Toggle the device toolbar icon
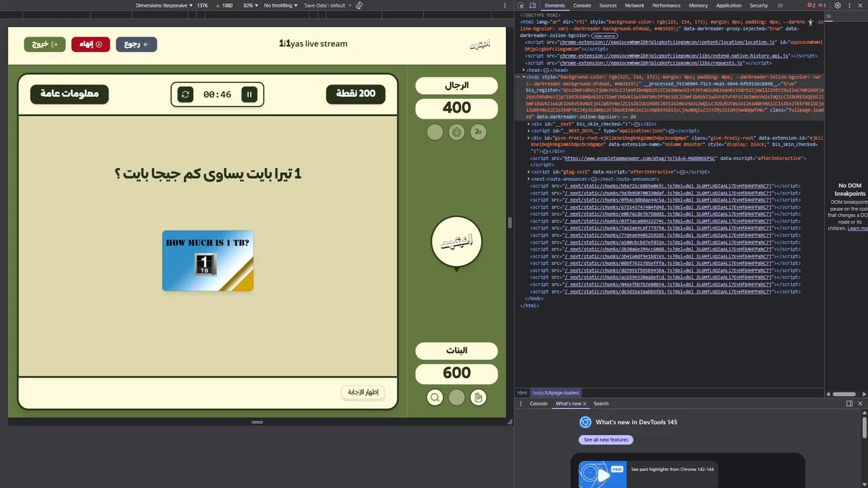This screenshot has height=488, width=868. coord(532,5)
